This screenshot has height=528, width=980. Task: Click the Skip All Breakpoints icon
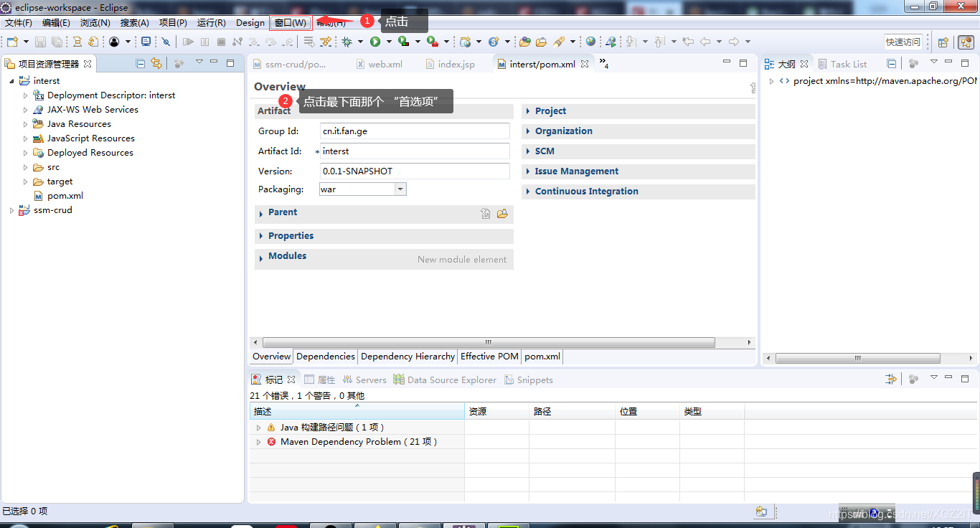tap(166, 42)
